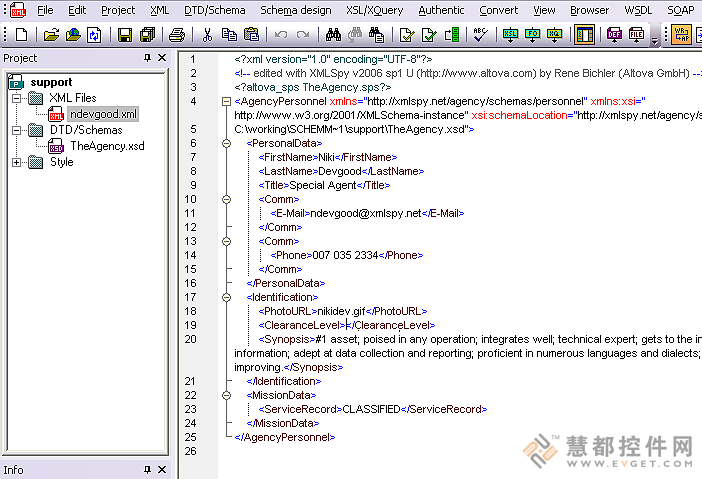
Task: Click the Replace icon
Action: click(x=377, y=34)
